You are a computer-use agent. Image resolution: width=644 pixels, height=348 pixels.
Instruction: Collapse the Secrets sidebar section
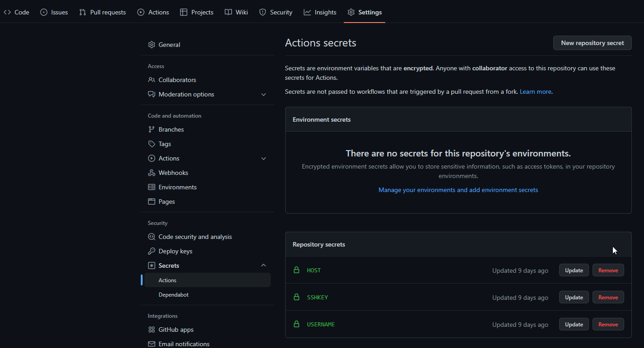point(264,265)
